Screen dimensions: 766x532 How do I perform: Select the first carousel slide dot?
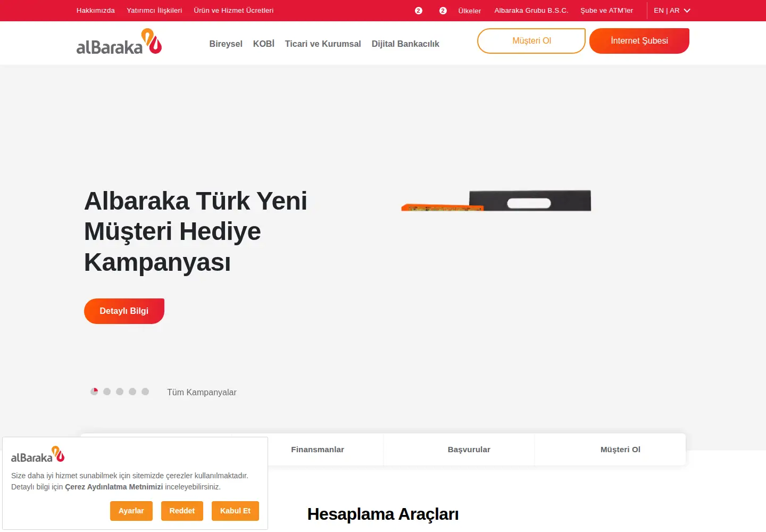[94, 392]
